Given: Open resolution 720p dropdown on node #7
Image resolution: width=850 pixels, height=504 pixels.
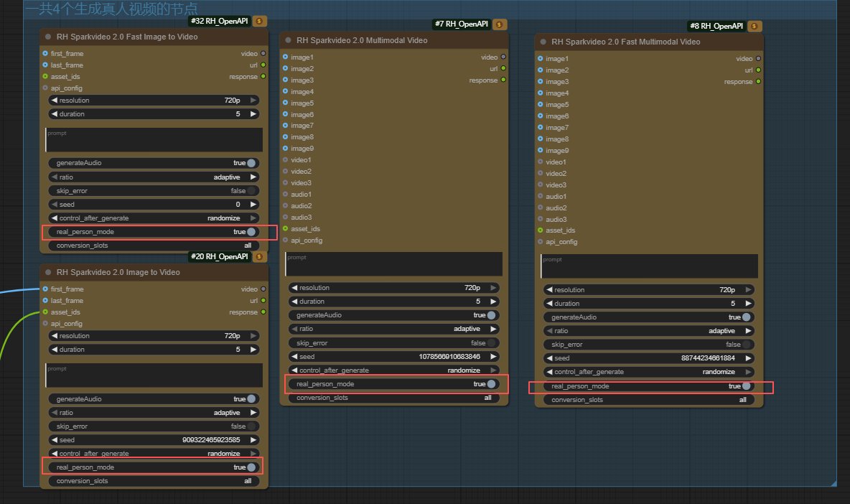Looking at the screenshot, I should pyautogui.click(x=394, y=288).
